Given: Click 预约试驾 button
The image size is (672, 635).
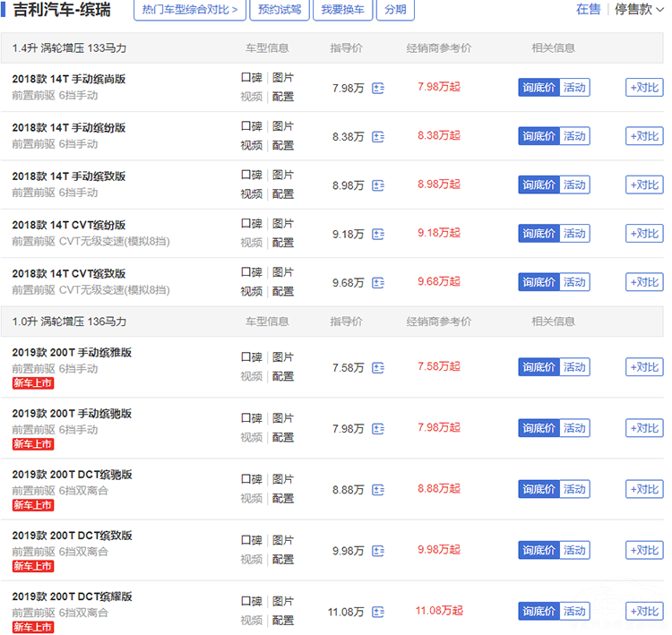Looking at the screenshot, I should (x=280, y=10).
